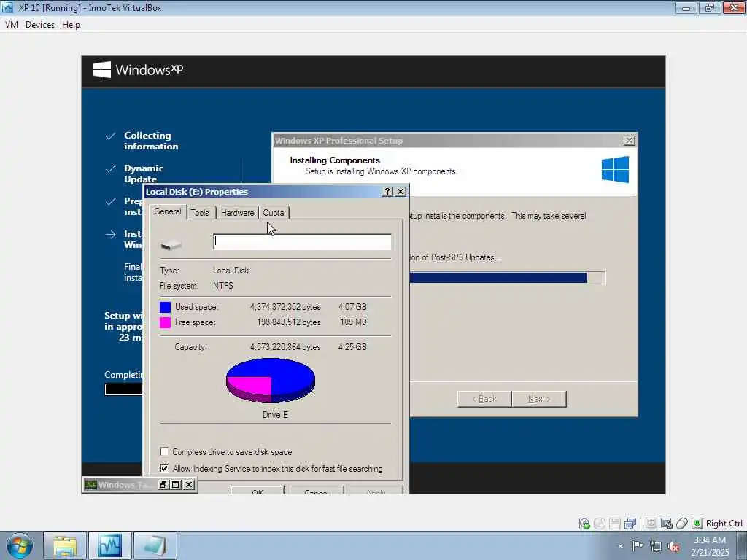Show hidden system tray icons
The image size is (747, 560).
[620, 546]
